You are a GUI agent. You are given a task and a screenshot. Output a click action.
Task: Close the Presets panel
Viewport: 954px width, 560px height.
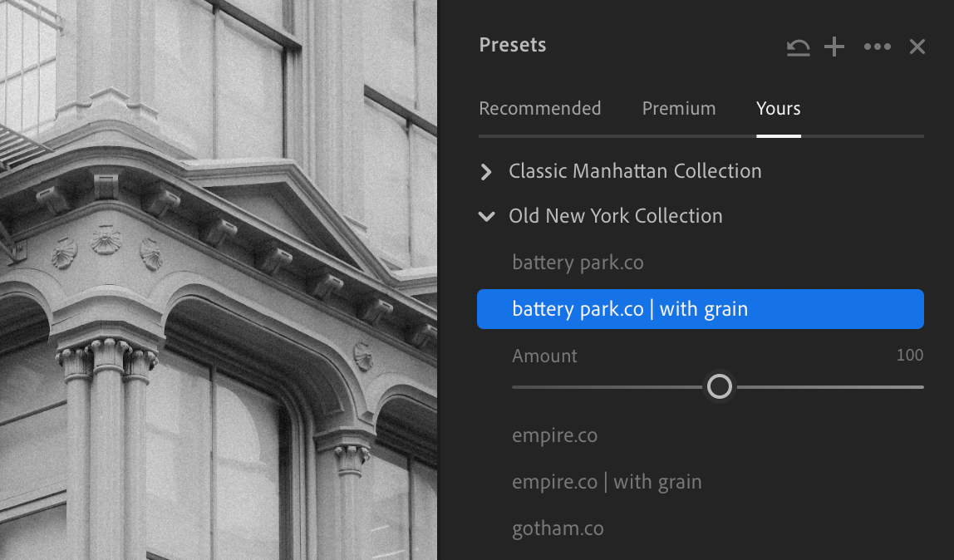click(917, 47)
